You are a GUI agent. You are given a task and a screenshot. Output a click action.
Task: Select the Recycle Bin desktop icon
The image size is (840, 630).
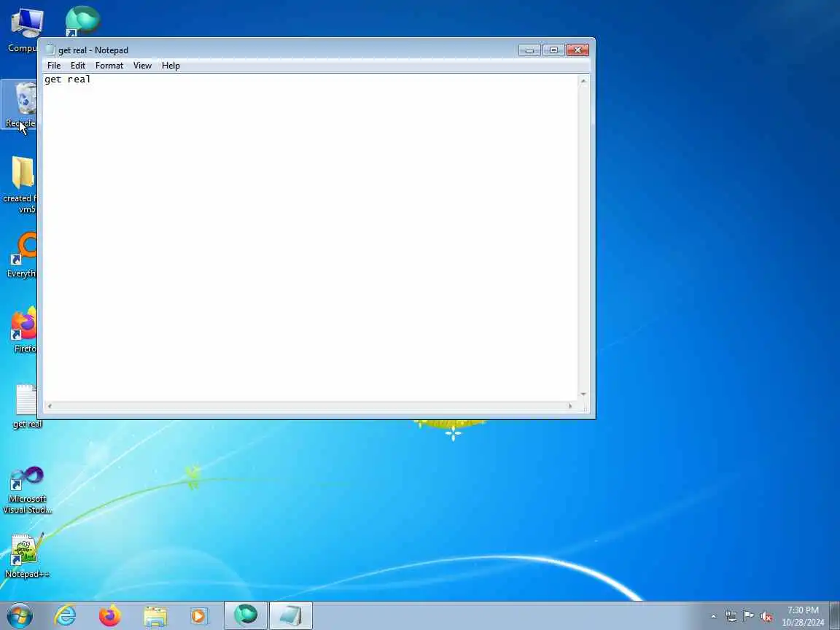coord(20,105)
